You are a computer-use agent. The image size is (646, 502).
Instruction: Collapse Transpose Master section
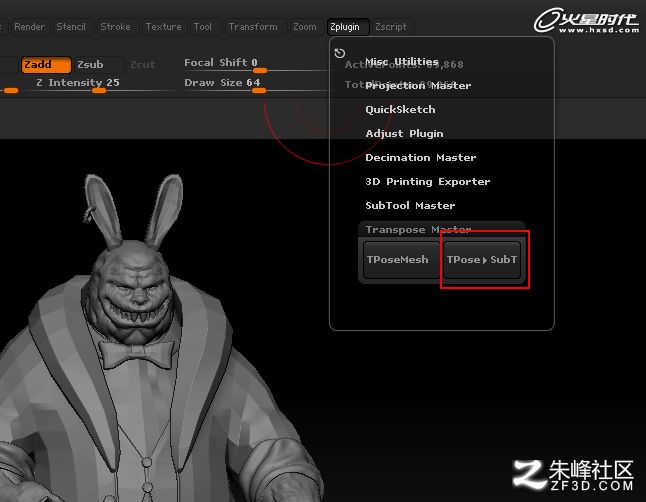pyautogui.click(x=418, y=230)
